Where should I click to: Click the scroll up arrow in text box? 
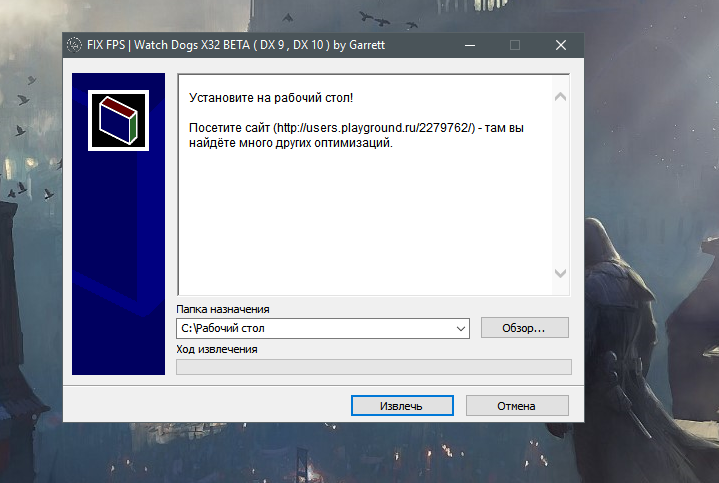coord(560,97)
